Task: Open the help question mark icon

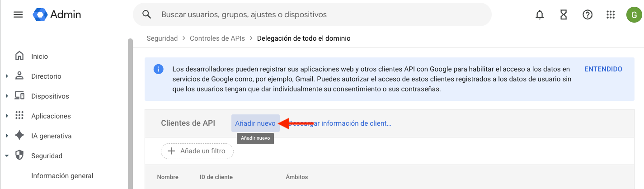Action: 587,15
